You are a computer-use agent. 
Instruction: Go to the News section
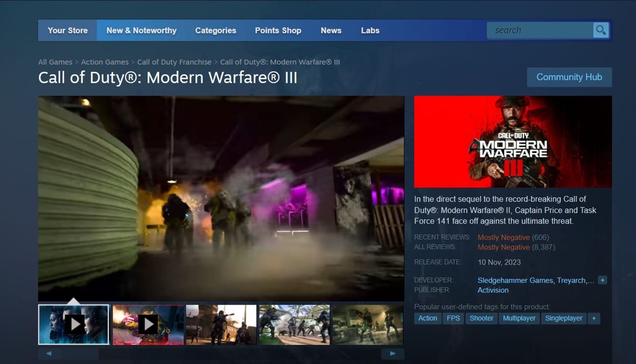coord(331,30)
